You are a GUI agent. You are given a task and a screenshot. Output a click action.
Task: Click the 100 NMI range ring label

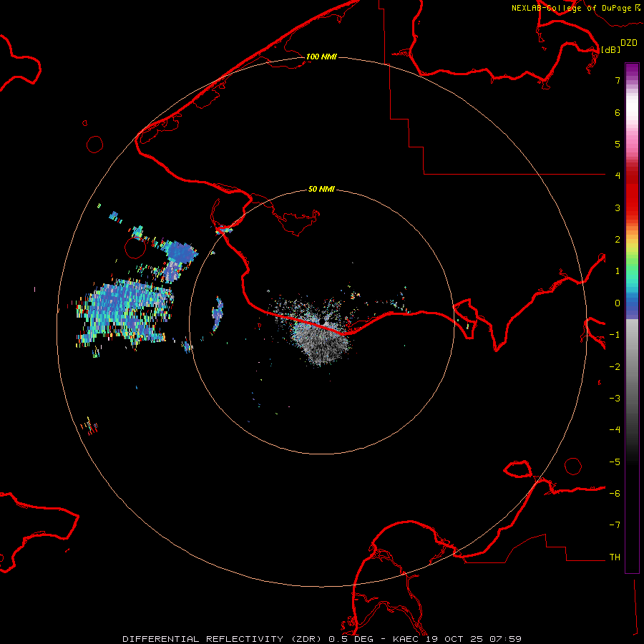321,57
